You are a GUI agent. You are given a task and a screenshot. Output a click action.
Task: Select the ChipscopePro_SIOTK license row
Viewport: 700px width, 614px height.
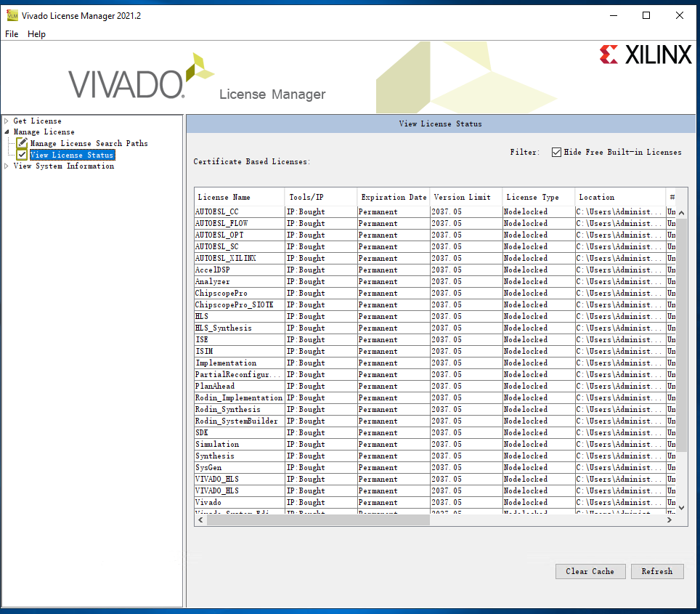pos(435,304)
